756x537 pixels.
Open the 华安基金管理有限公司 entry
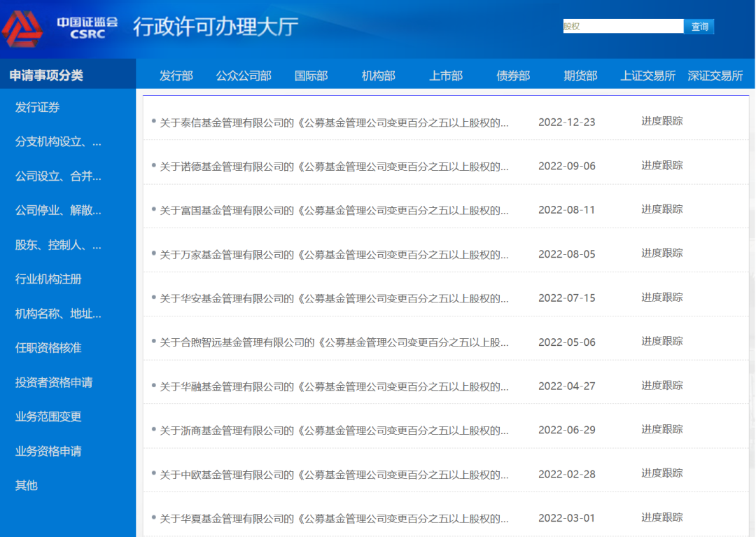334,299
